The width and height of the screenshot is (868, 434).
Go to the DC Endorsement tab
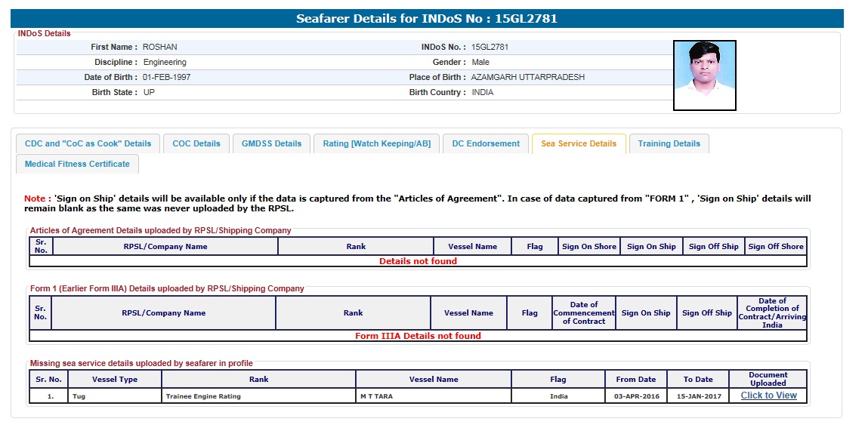[x=486, y=143]
